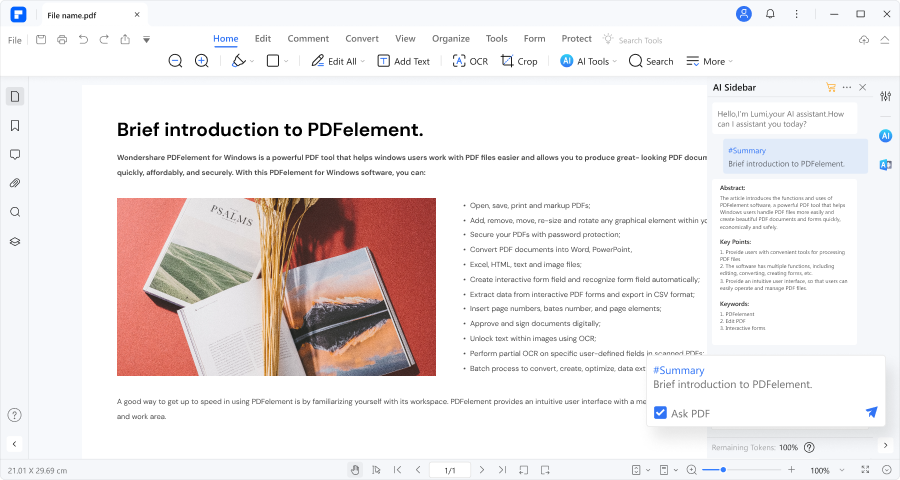The height and width of the screenshot is (480, 900).
Task: Open AI Tools menu
Action: [588, 61]
